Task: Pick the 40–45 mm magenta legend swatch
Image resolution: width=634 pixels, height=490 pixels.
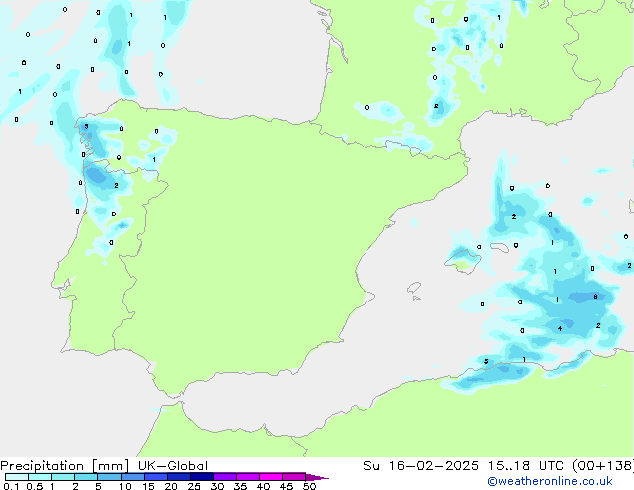Action: point(271,477)
